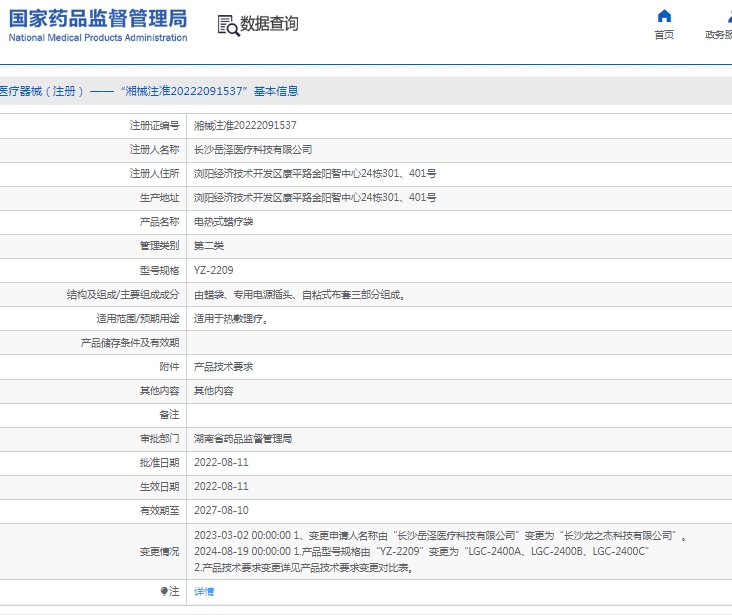Click the 2023-03-02 change record line
The width and height of the screenshot is (732, 615).
pyautogui.click(x=440, y=535)
